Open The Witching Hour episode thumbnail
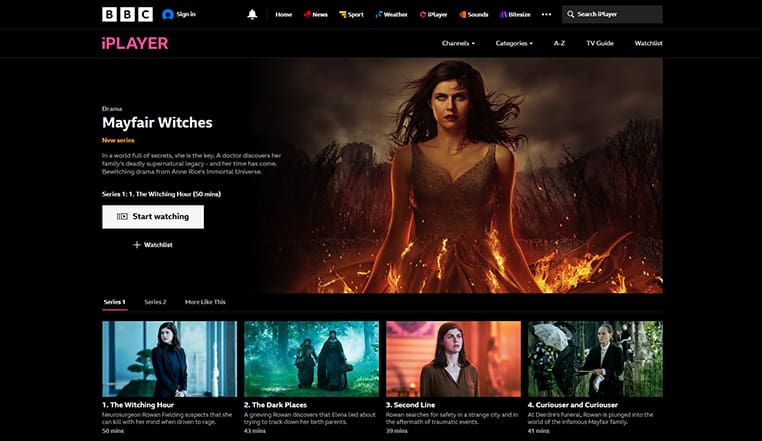The width and height of the screenshot is (762, 441). (170, 359)
